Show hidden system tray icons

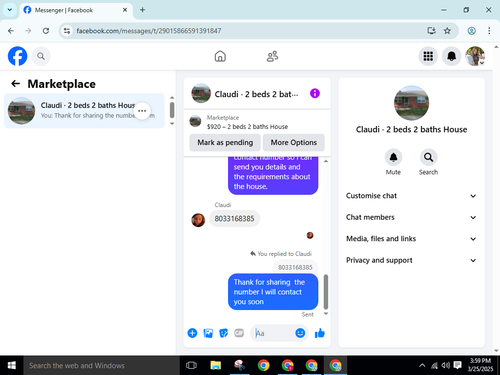click(422, 365)
